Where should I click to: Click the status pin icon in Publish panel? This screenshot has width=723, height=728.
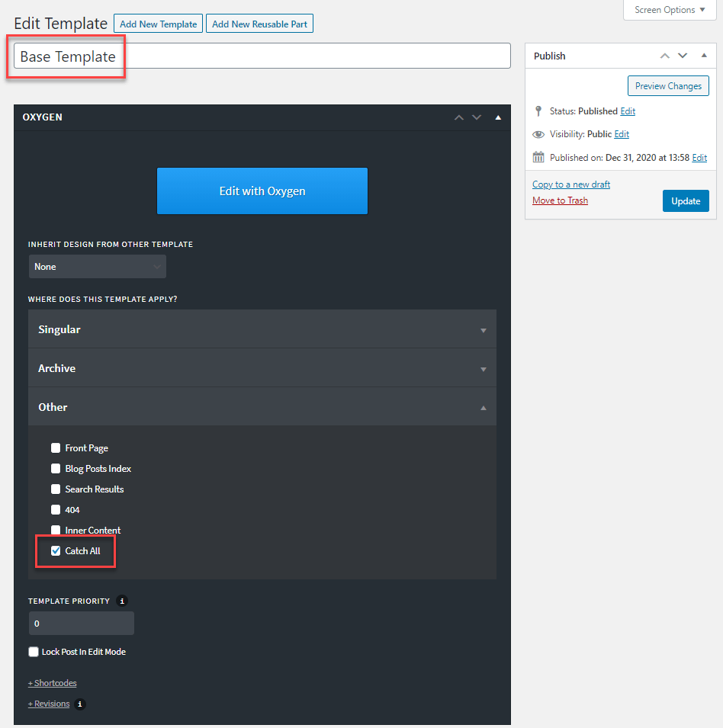[538, 111]
